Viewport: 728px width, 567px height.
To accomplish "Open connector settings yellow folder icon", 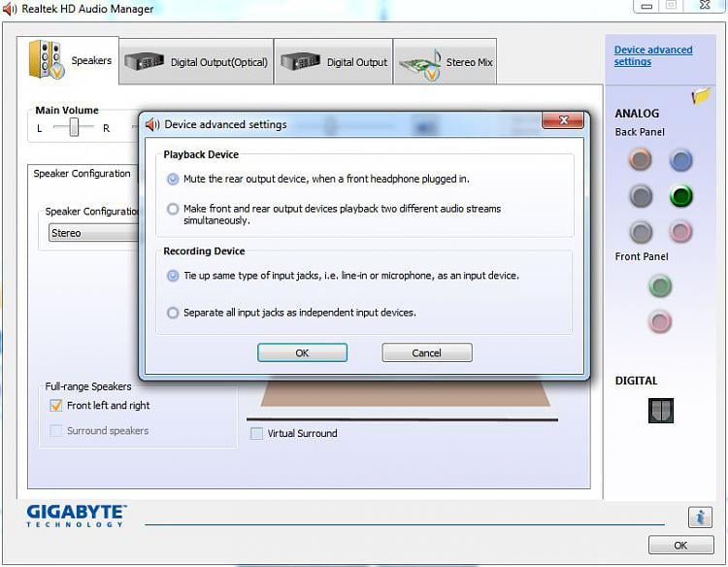I will point(701,96).
